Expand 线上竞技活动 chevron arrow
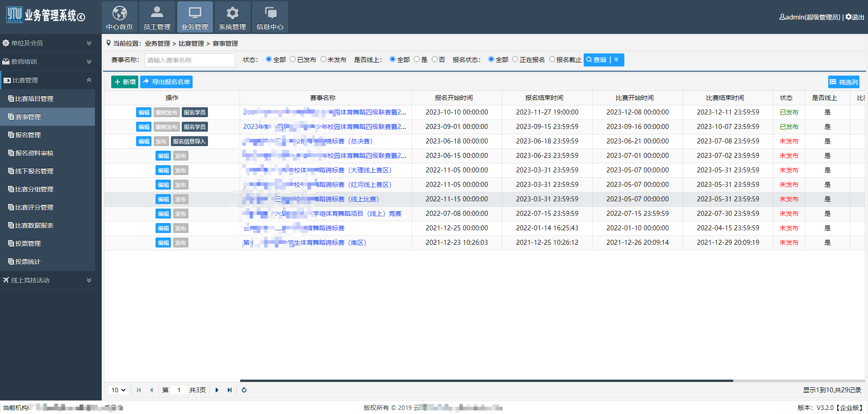This screenshot has height=414, width=868. (89, 280)
